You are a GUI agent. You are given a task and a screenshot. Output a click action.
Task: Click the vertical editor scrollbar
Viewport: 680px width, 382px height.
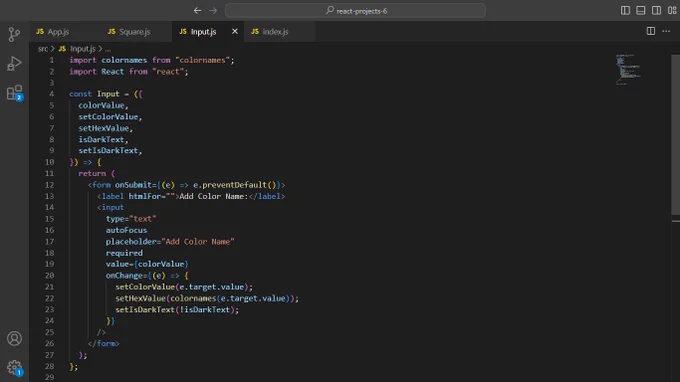pos(675,134)
